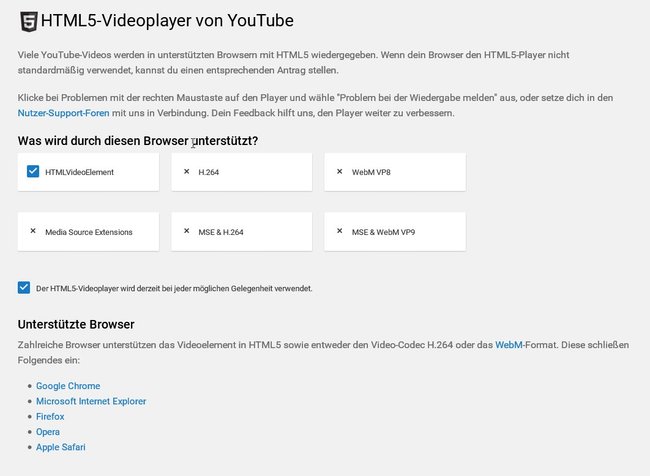Follow the WebM format link

pos(509,345)
